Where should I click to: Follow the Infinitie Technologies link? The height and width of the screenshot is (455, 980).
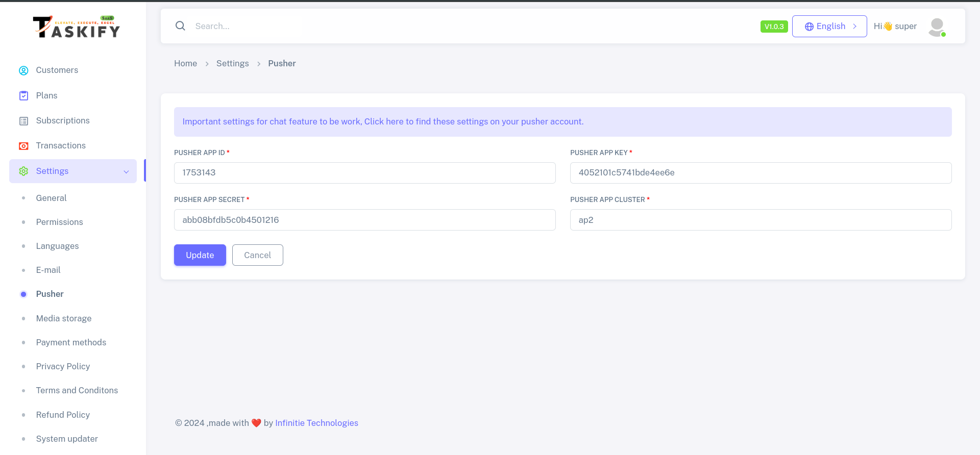[x=316, y=423]
